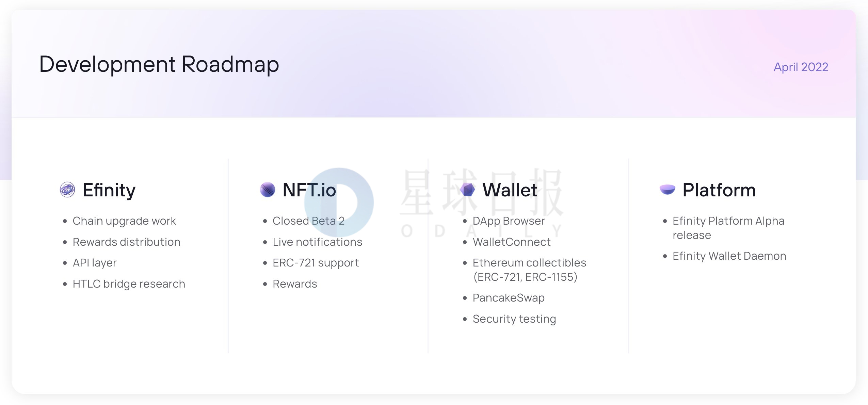This screenshot has height=405, width=868.
Task: Click the Efinity Wallet Daemon item
Action: point(729,256)
